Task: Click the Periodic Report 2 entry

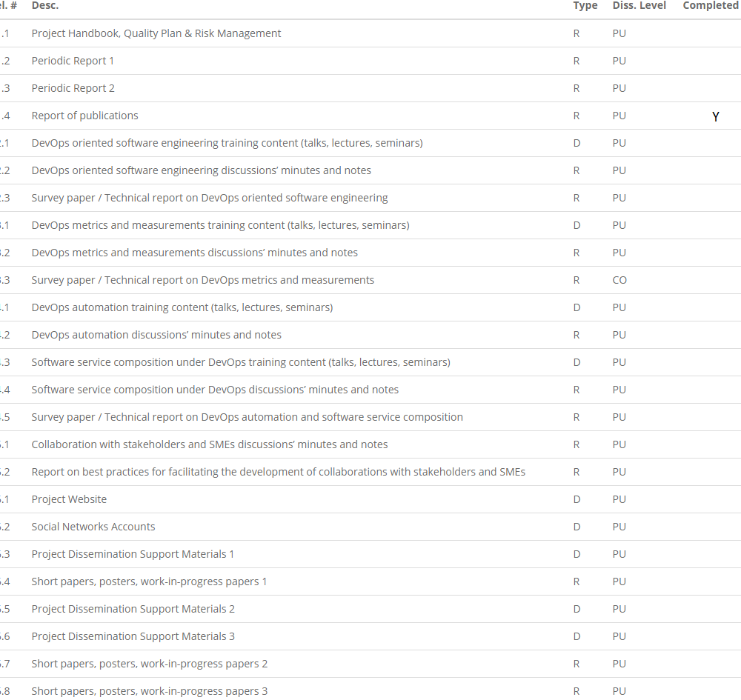Action: click(x=73, y=88)
